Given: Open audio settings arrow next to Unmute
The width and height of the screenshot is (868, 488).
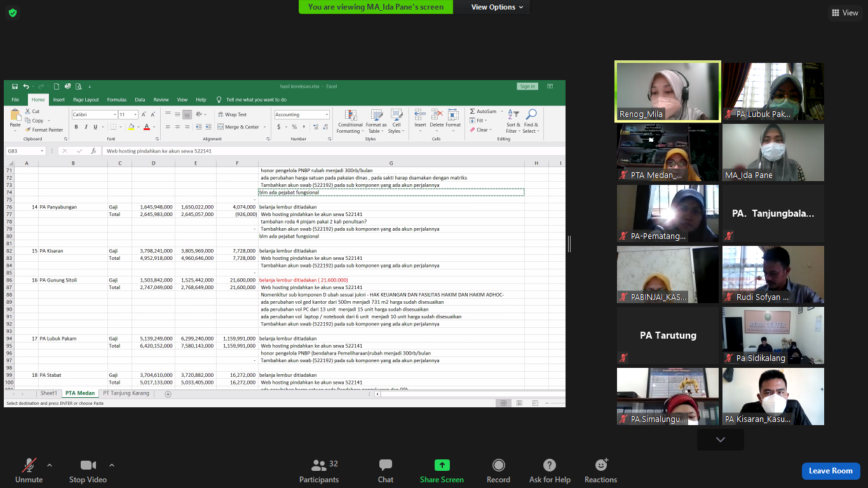Looking at the screenshot, I should 50,465.
